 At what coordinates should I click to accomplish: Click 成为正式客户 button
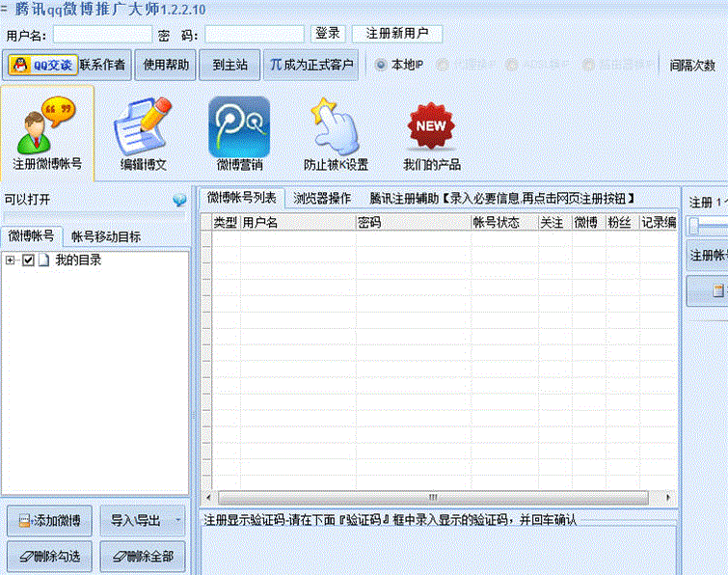pyautogui.click(x=310, y=65)
